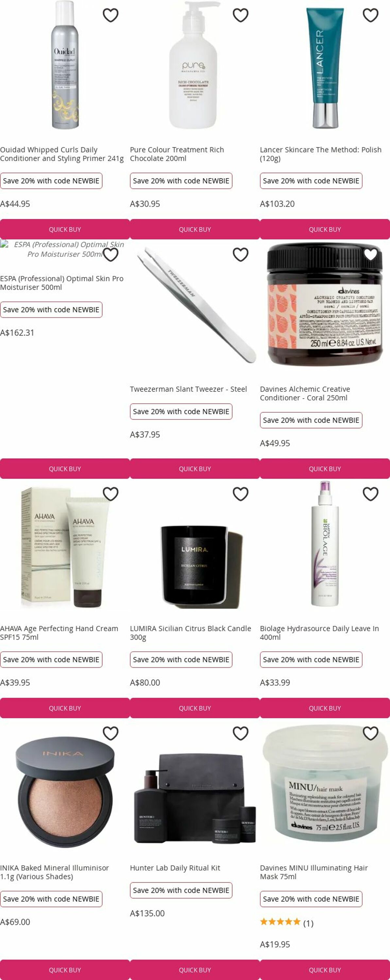The width and height of the screenshot is (390, 980).
Task: Toggle wishlist for Davines MINU Hair Mask
Action: point(370,733)
